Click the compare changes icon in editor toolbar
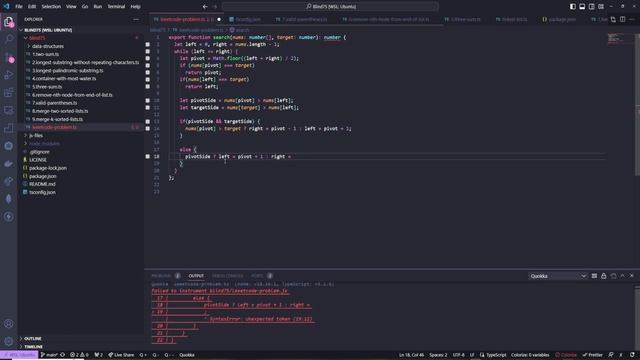This screenshot has height=360, width=640. pos(613,19)
